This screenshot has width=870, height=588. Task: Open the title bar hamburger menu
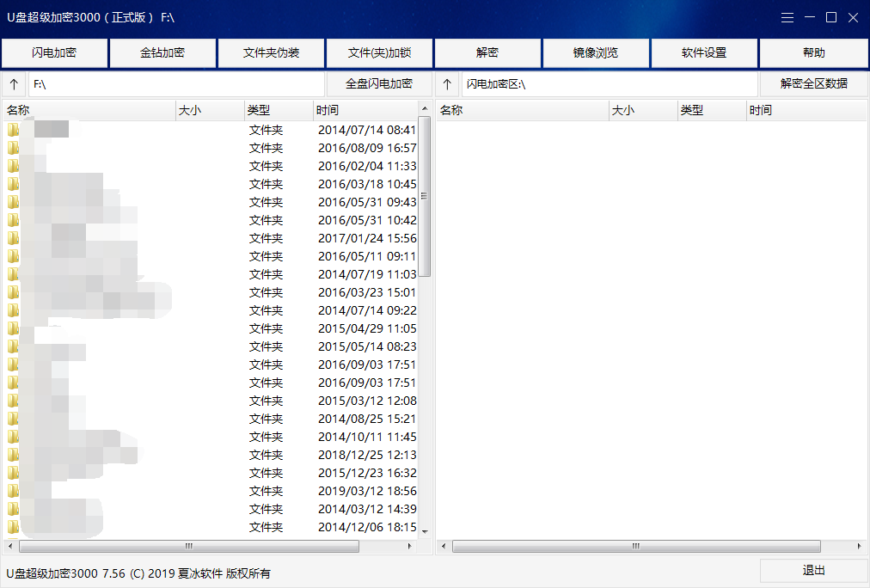click(x=787, y=18)
